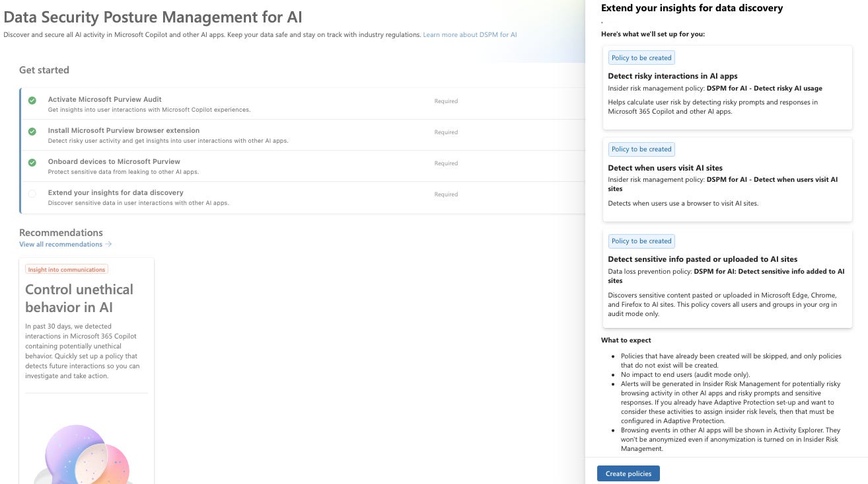
Task: Select Activate Microsoft Purview Audit step
Action: pyautogui.click(x=303, y=104)
